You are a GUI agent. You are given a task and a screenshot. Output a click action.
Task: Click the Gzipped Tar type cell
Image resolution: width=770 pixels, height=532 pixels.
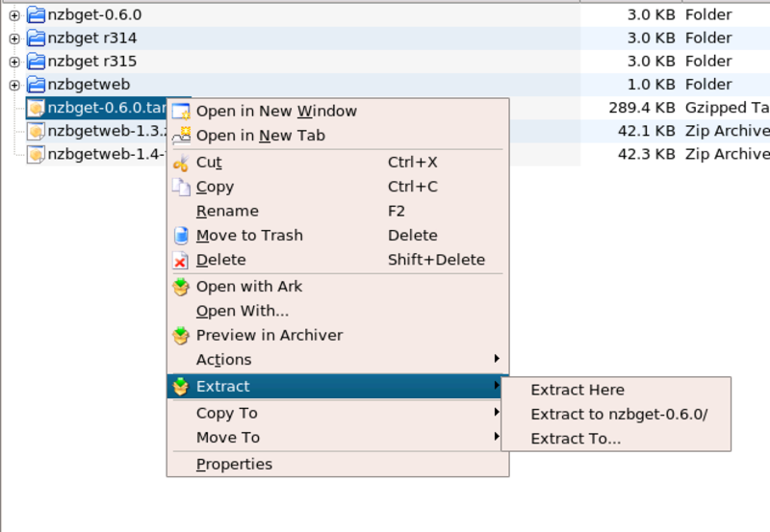[x=728, y=108]
